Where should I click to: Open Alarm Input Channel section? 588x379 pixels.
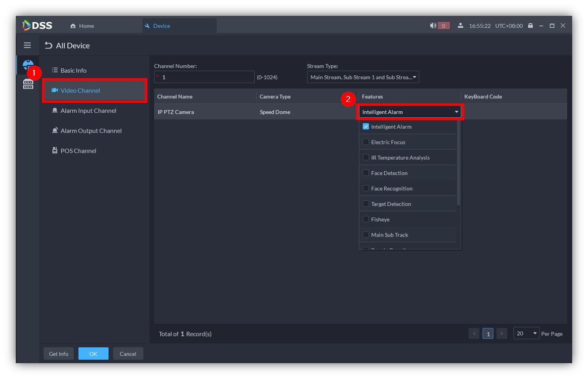click(x=88, y=111)
